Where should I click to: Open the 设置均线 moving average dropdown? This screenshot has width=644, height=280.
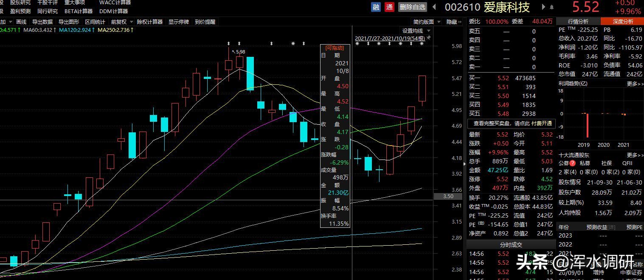416,31
